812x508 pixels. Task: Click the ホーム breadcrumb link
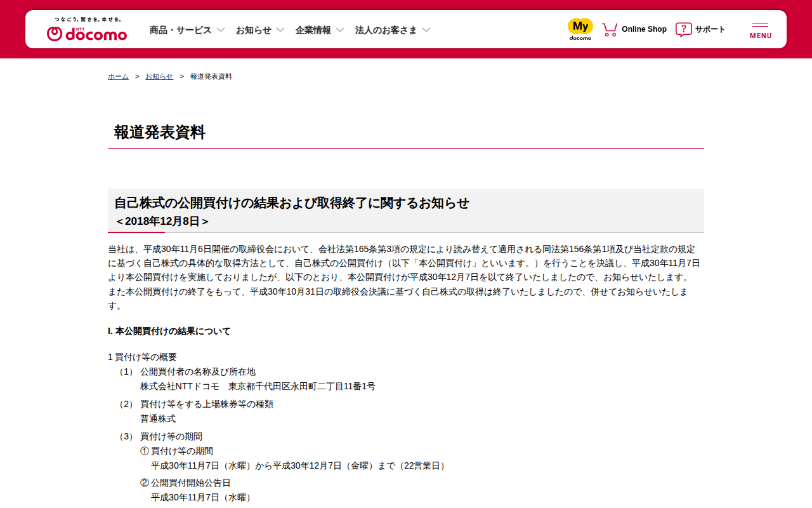coord(118,76)
